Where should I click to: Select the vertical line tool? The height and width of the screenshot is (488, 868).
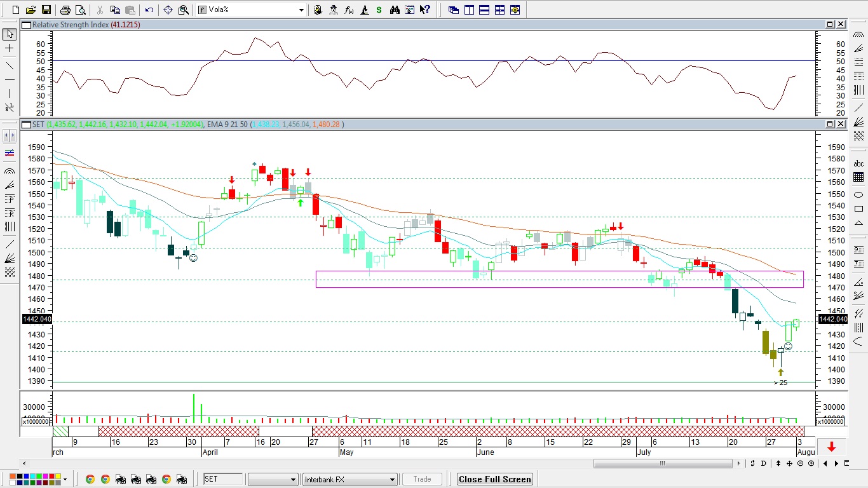coord(10,93)
